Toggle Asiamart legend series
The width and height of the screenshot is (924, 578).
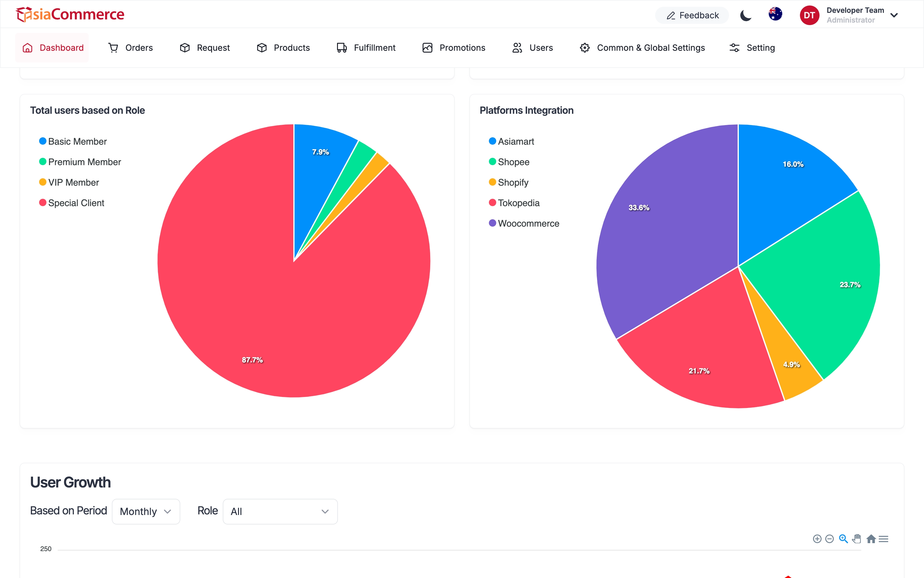511,141
